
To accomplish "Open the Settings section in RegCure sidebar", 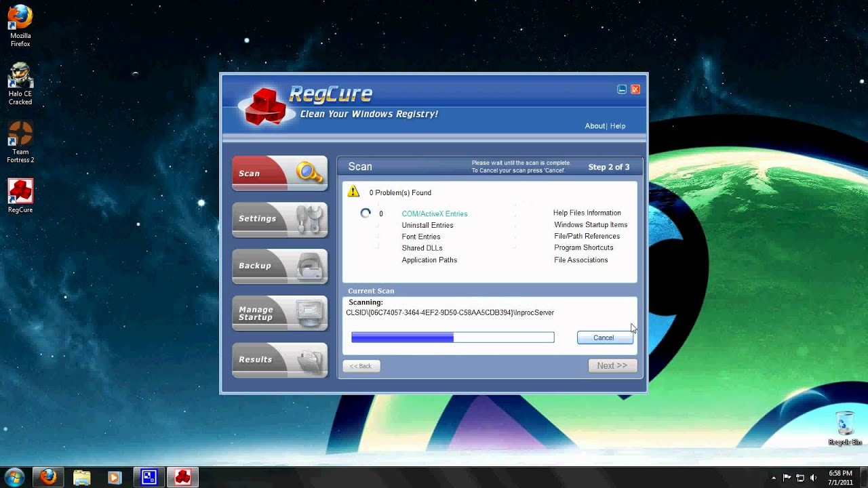I will tap(279, 220).
